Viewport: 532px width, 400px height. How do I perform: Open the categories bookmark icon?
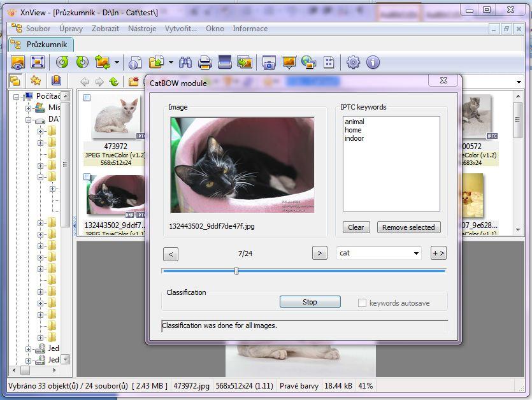[x=56, y=81]
